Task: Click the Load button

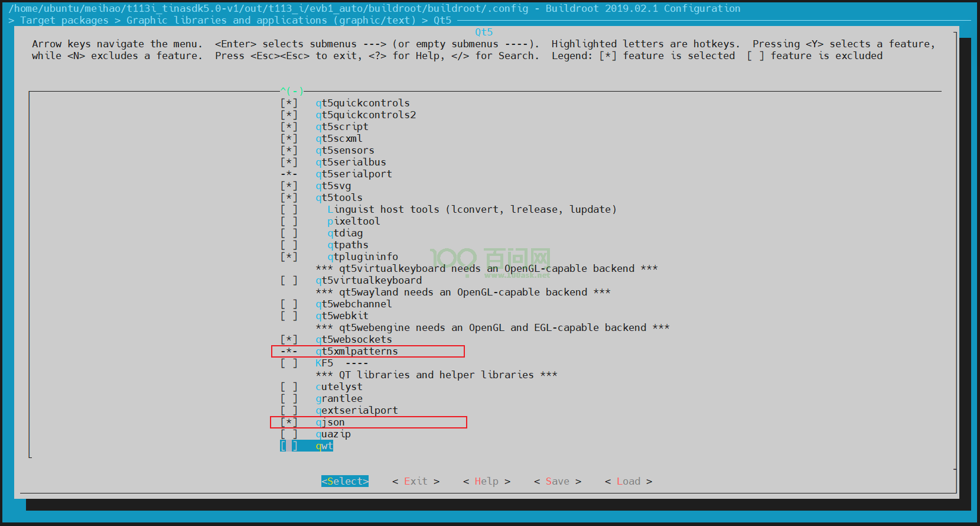Action: 628,482
